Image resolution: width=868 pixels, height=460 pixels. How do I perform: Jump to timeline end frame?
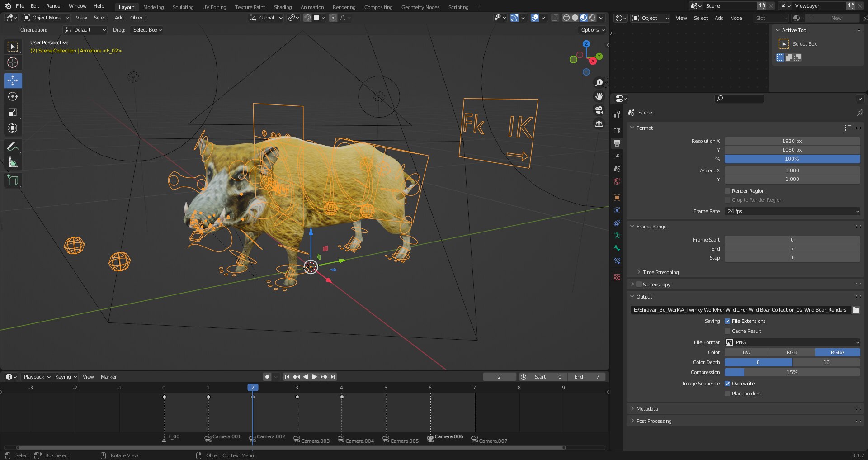click(333, 377)
